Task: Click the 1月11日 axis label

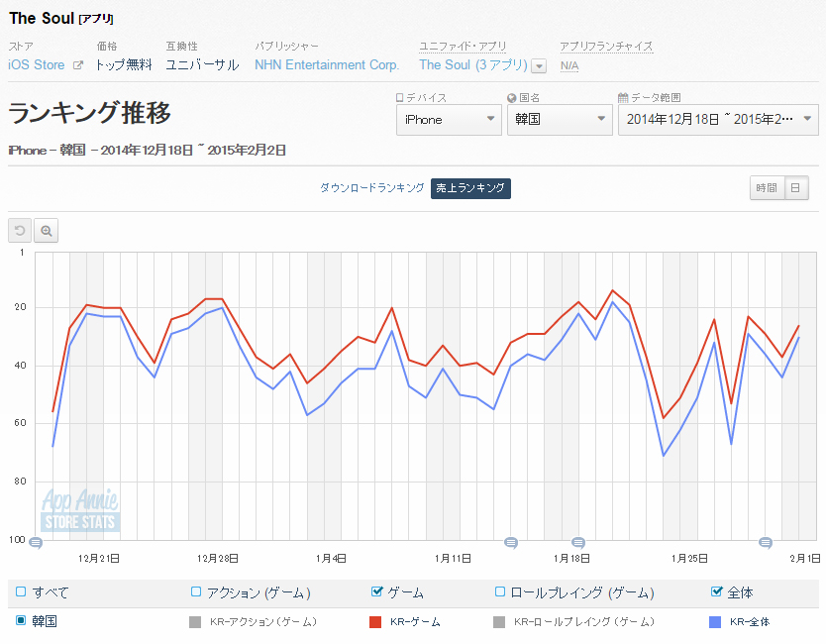Action: [453, 558]
